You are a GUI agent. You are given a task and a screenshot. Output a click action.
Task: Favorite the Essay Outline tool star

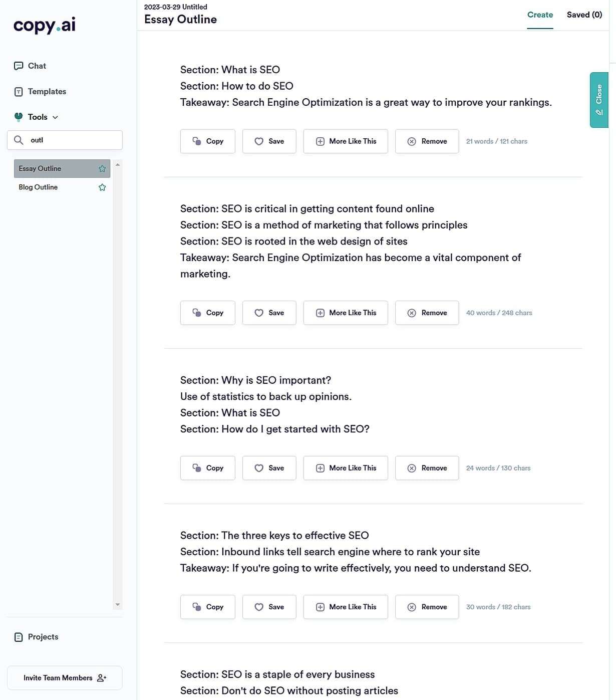(x=102, y=169)
